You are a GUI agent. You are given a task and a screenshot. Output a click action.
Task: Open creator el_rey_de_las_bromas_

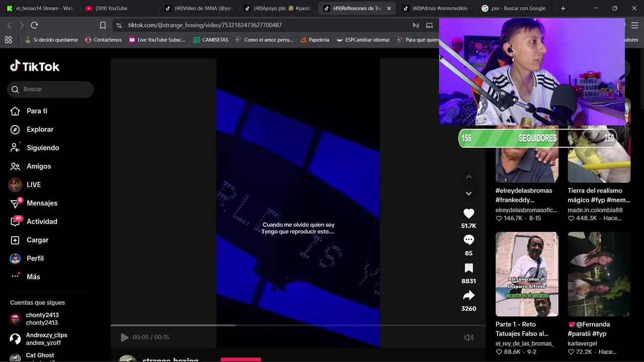click(525, 343)
